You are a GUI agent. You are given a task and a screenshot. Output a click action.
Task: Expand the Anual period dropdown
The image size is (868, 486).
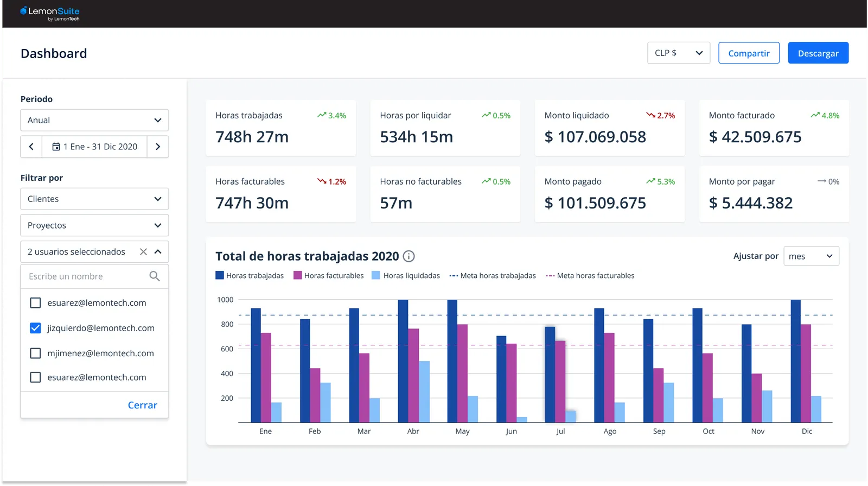coord(94,121)
